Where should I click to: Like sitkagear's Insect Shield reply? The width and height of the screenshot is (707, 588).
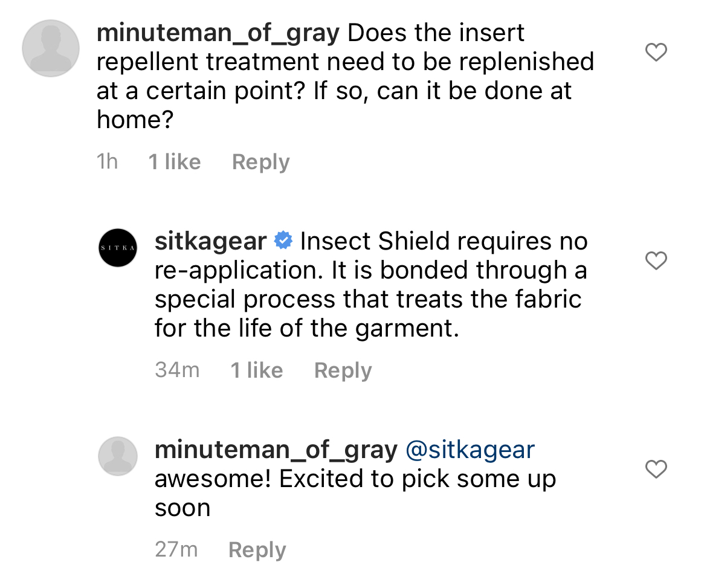(x=656, y=260)
